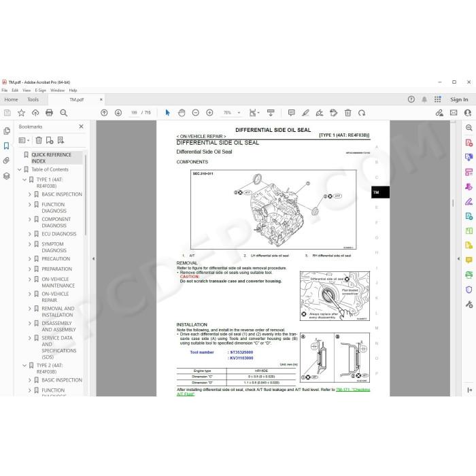Switch to the Tools tab
The height and width of the screenshot is (476, 476).
[33, 99]
